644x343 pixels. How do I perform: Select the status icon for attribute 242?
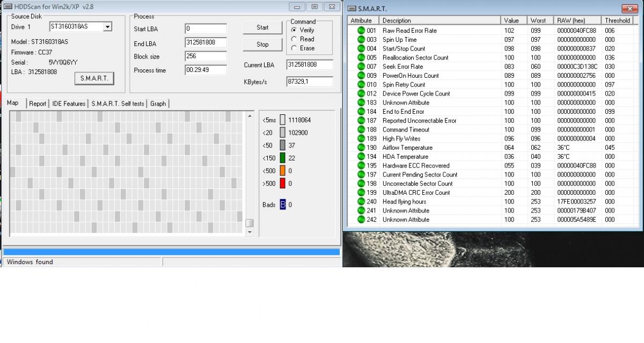pyautogui.click(x=360, y=220)
